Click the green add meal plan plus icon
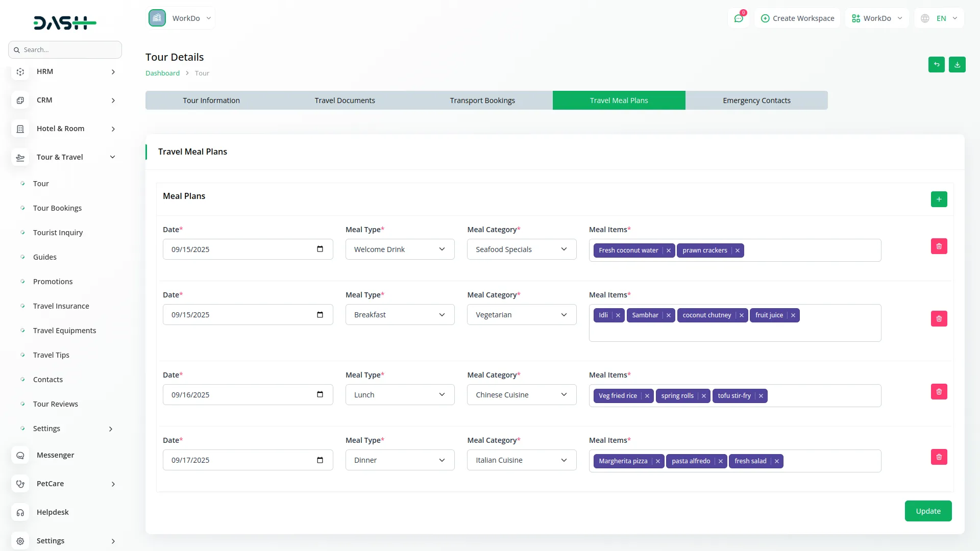 click(x=939, y=199)
